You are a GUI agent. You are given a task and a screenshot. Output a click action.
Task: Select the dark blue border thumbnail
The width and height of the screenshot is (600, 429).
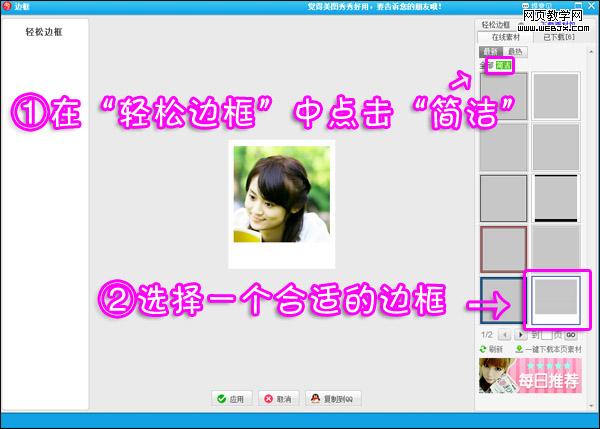click(504, 299)
